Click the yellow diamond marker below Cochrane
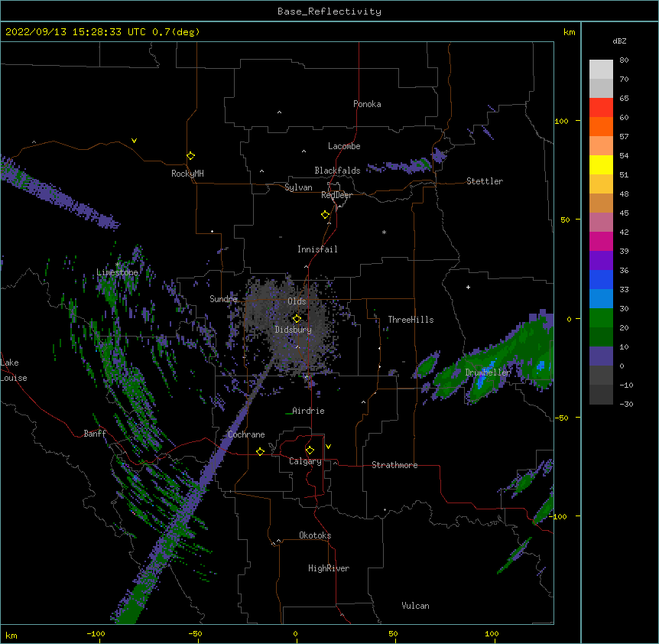The image size is (659, 644). (x=260, y=451)
